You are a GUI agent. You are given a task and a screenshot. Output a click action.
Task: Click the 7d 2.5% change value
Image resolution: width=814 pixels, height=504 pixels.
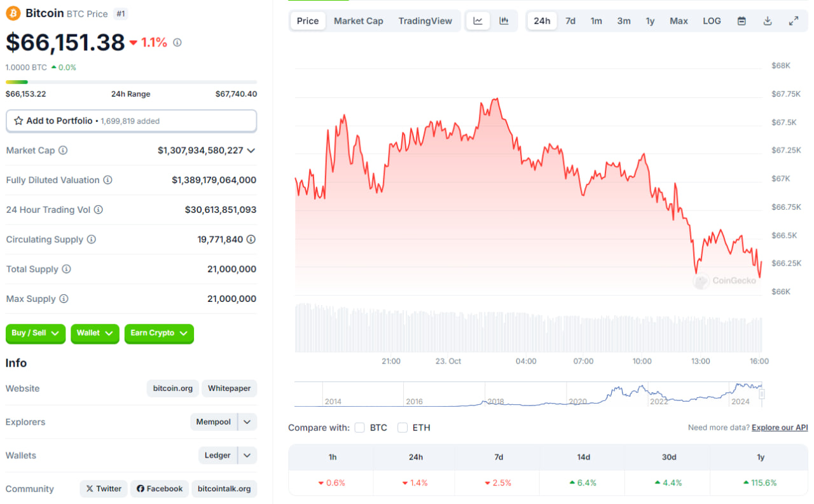pos(497,483)
